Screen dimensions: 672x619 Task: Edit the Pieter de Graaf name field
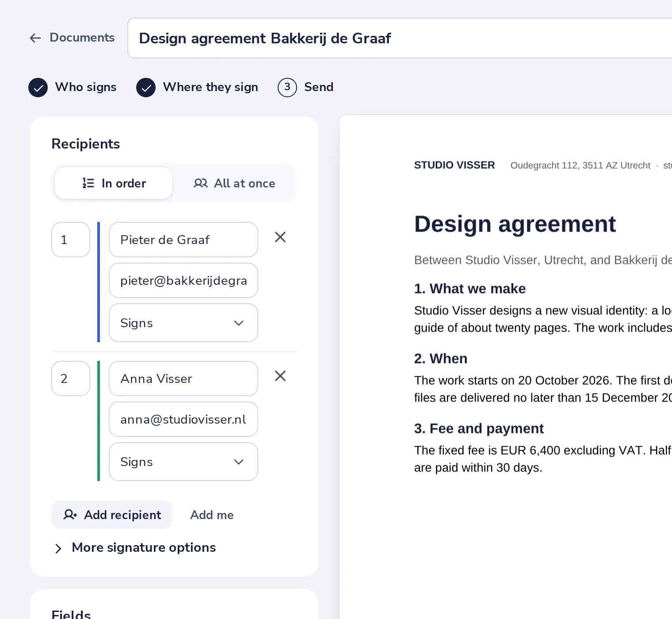pos(183,240)
